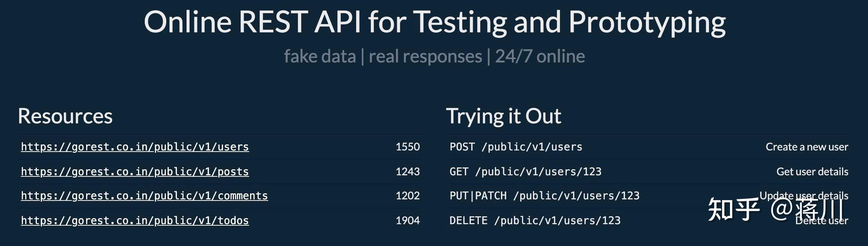Click the 知乎 @蒋川 watermark
Screen dimensions: 868x246
775,208
